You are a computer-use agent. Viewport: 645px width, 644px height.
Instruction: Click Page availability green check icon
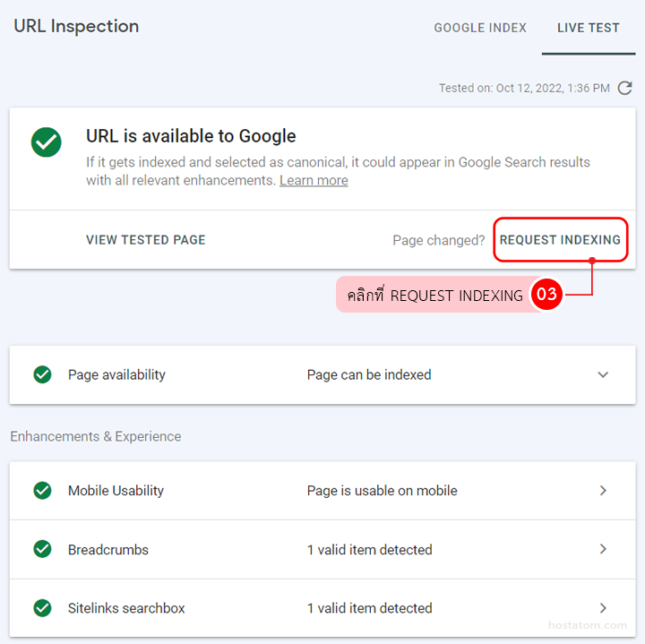(42, 374)
